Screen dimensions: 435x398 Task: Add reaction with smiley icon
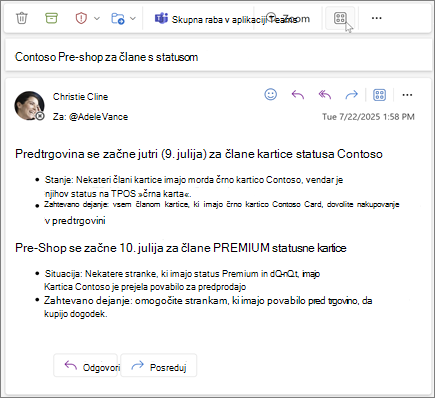(270, 95)
